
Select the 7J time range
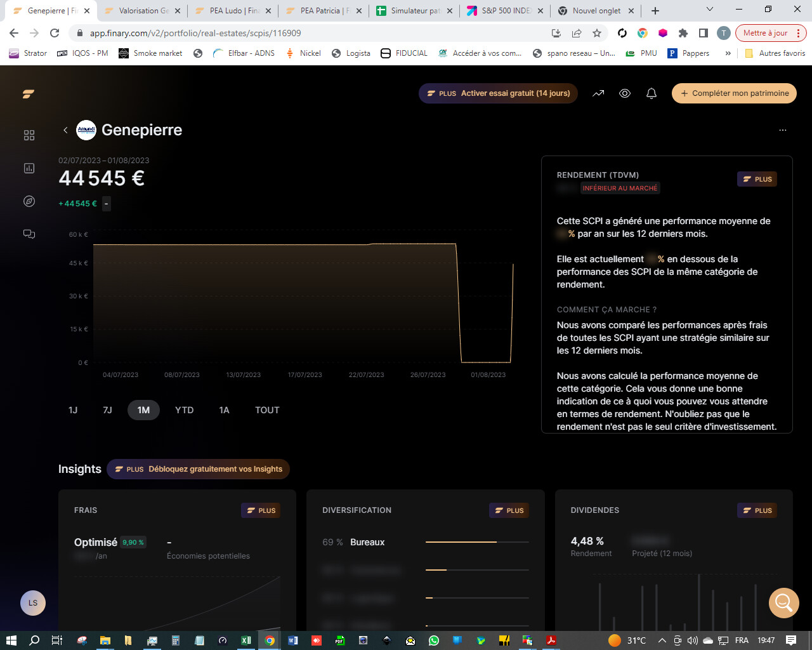(x=108, y=410)
